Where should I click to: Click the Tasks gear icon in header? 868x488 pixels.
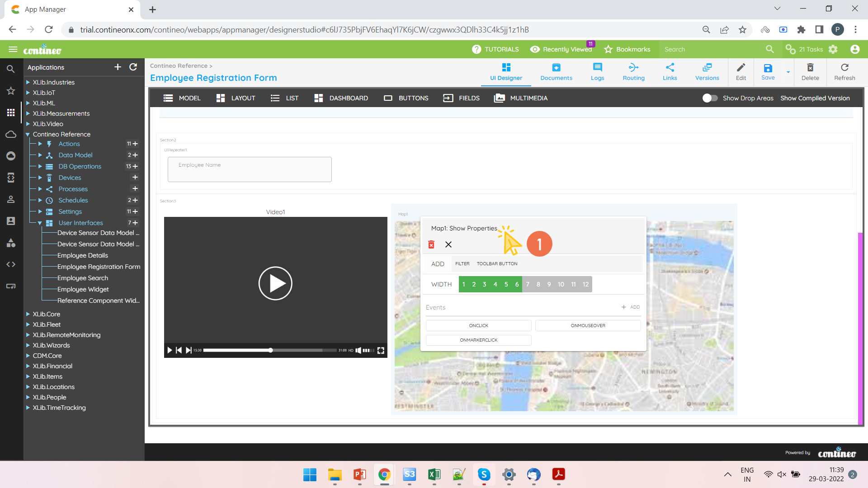(x=790, y=49)
